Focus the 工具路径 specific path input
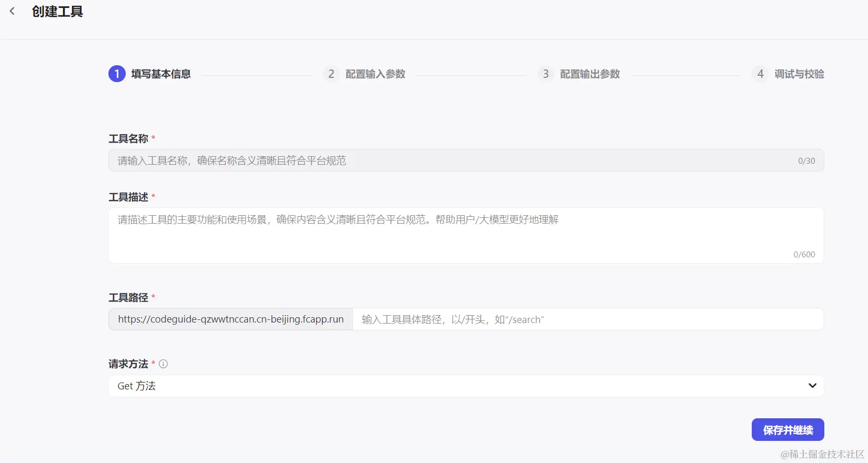This screenshot has height=463, width=868. pyautogui.click(x=588, y=319)
